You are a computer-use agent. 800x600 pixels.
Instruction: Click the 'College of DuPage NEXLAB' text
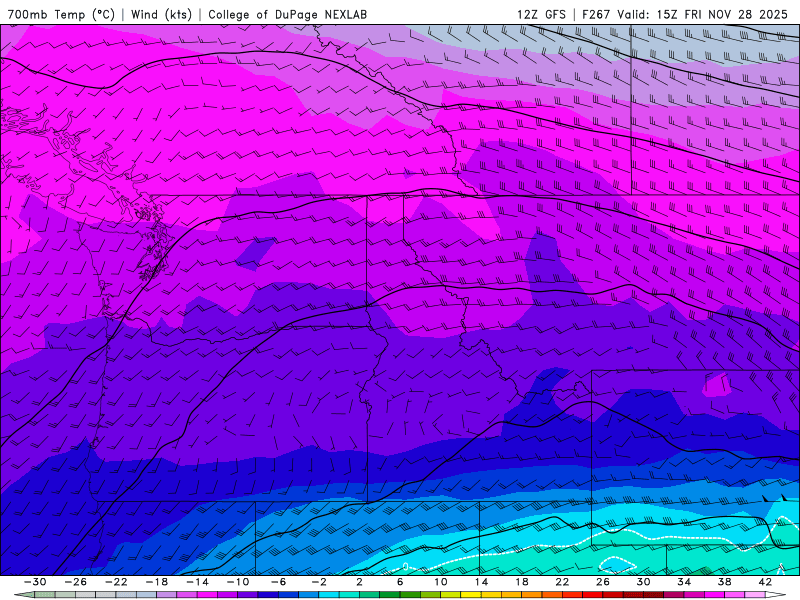287,14
